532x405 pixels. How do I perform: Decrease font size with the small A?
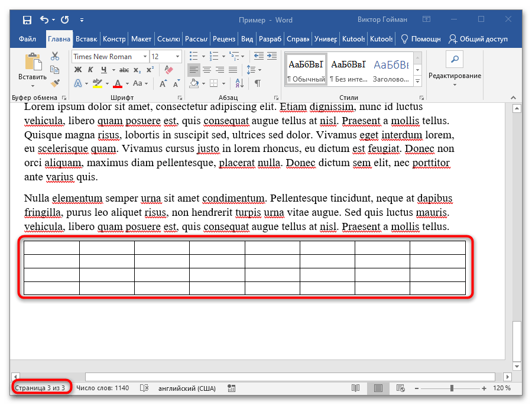176,83
